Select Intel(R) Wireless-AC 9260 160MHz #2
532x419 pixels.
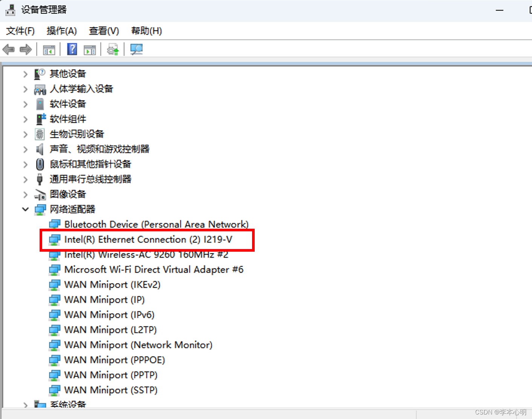pos(146,255)
